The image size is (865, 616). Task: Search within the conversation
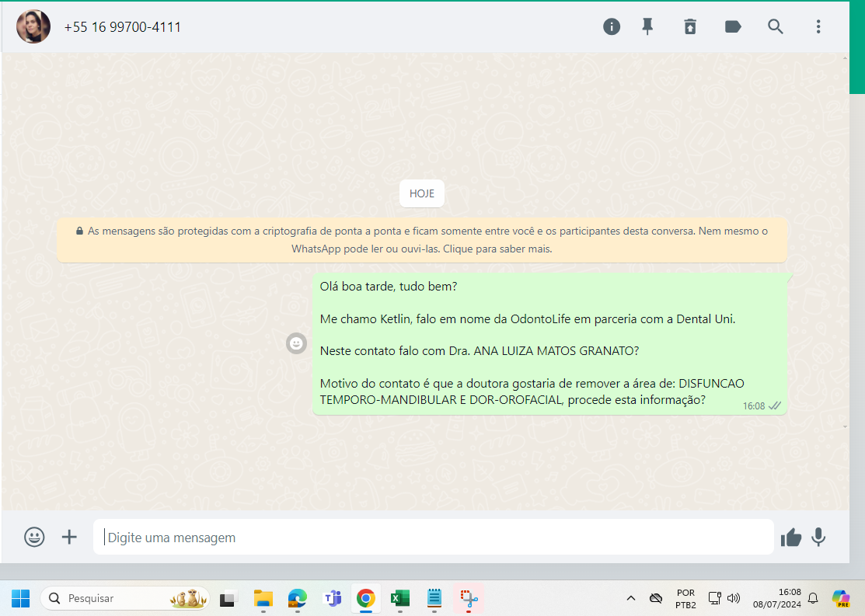(x=775, y=26)
